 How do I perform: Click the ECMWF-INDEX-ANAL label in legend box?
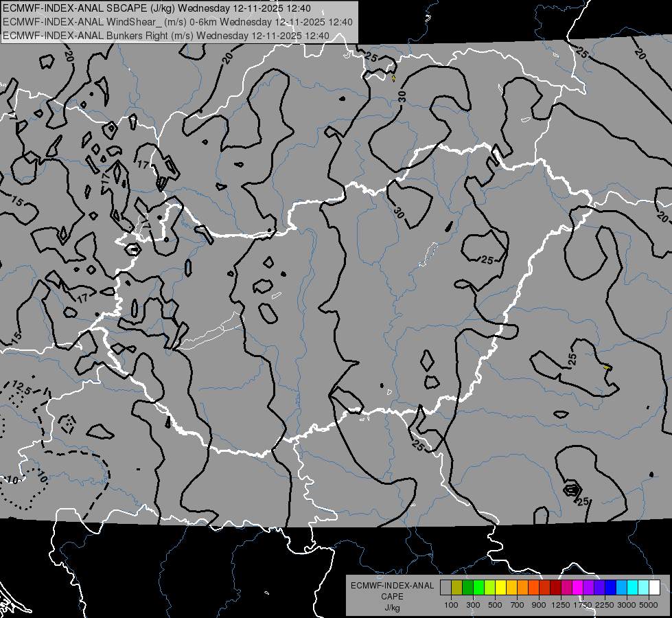(392, 586)
